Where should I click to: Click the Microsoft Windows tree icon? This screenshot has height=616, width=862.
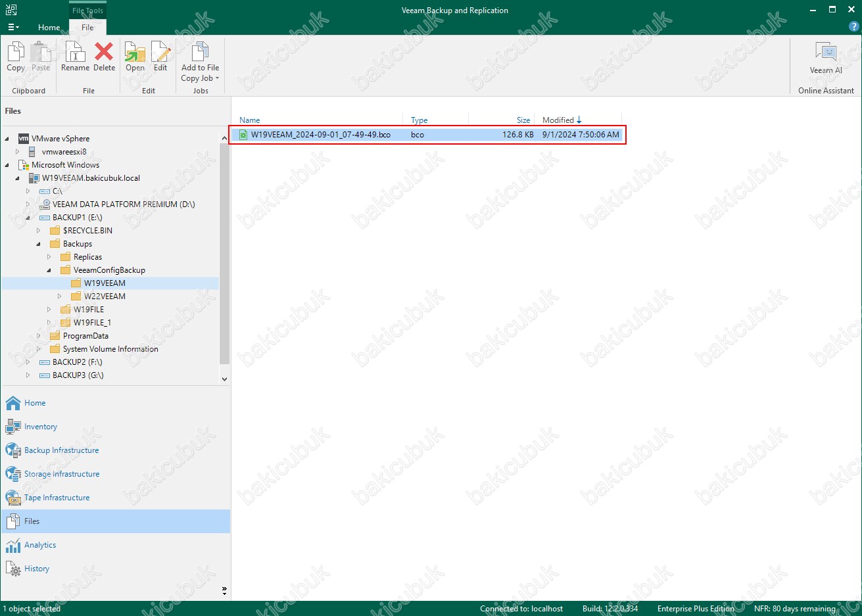click(24, 165)
